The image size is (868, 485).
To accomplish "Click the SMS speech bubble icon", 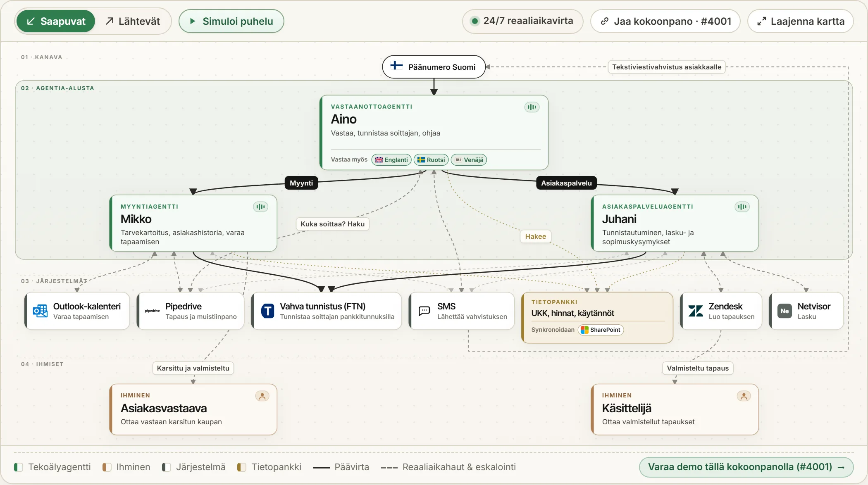I will 424,311.
